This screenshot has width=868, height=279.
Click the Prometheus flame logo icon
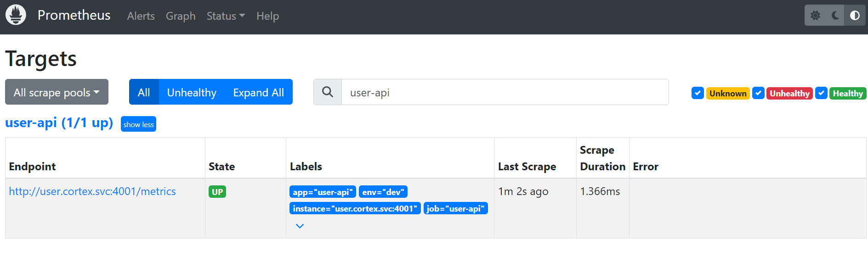point(16,15)
